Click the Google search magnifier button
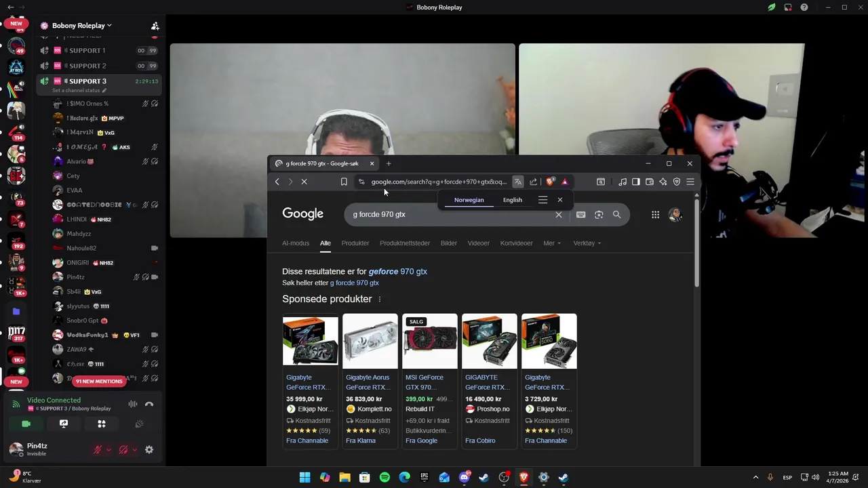Viewport: 868px width, 488px height. pos(616,215)
